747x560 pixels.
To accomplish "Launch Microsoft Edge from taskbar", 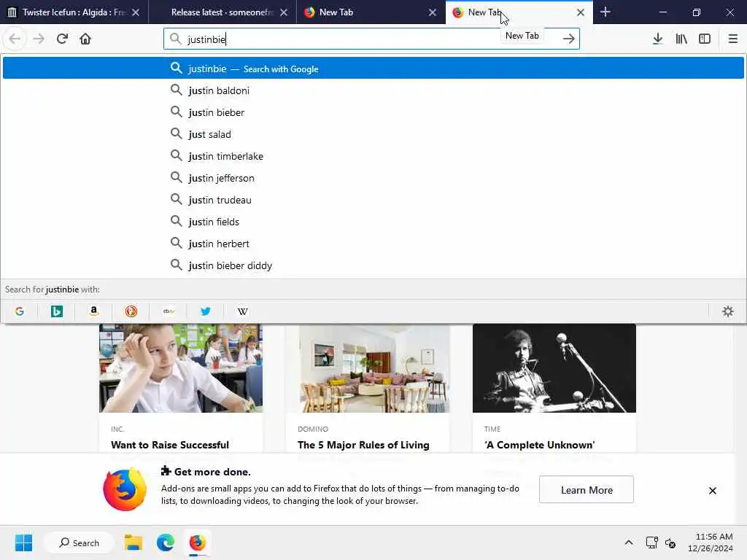I will 166,542.
